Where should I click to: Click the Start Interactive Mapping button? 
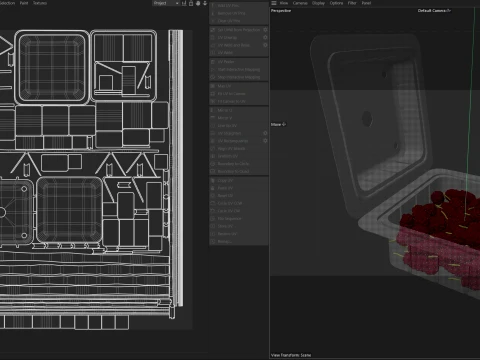239,70
